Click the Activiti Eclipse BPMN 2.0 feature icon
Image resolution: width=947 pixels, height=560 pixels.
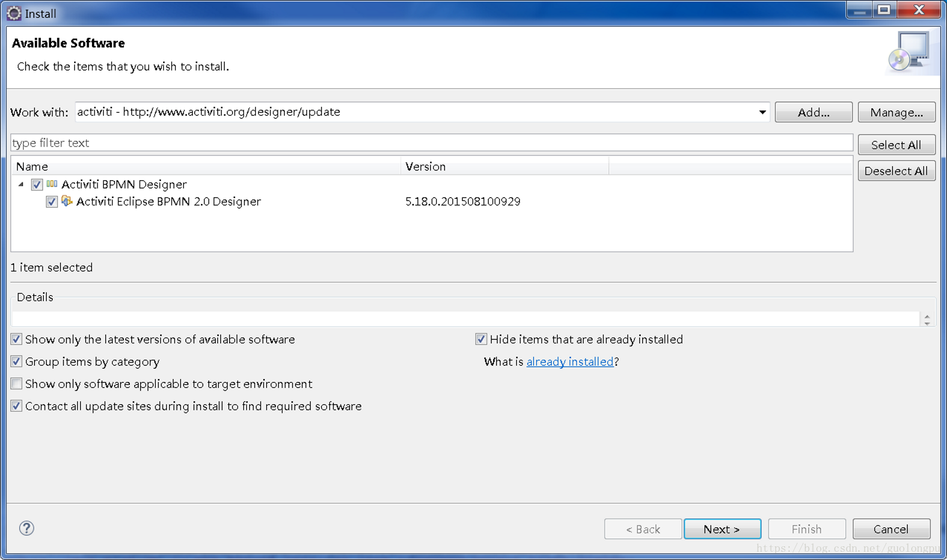click(x=67, y=201)
